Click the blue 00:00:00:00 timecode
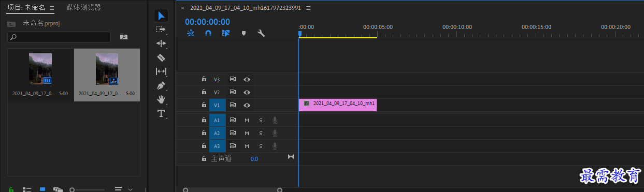Screen dimensions: 644x192 point(207,22)
